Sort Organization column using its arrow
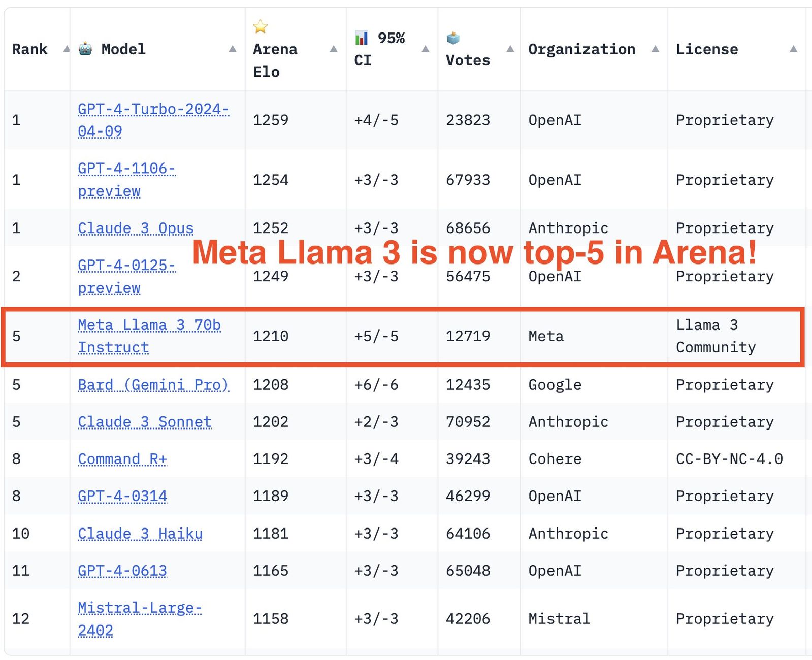The width and height of the screenshot is (812, 660). coord(655,49)
